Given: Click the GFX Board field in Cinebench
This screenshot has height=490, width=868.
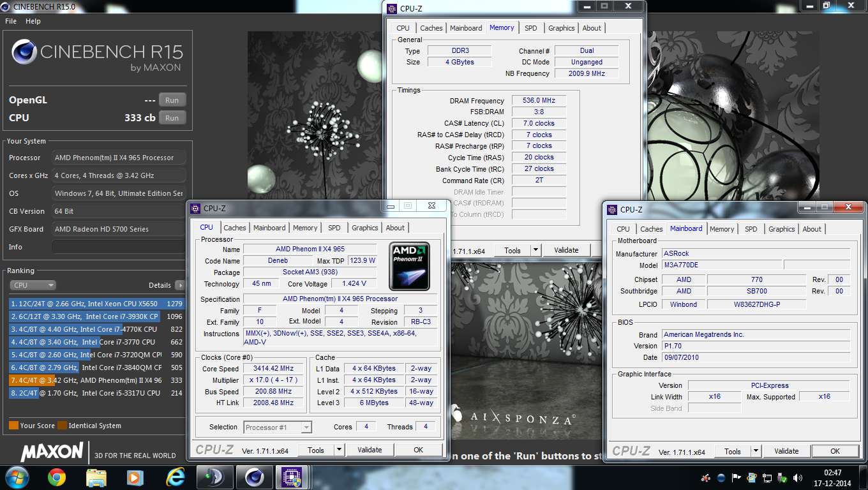Looking at the screenshot, I should click(x=119, y=229).
